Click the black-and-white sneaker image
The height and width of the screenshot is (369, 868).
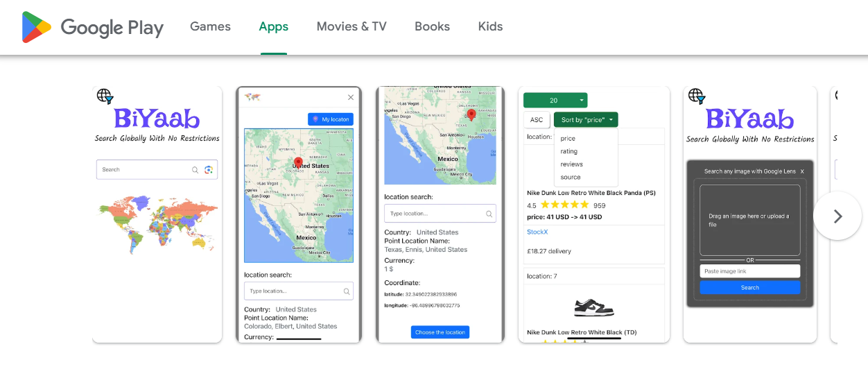coord(594,307)
